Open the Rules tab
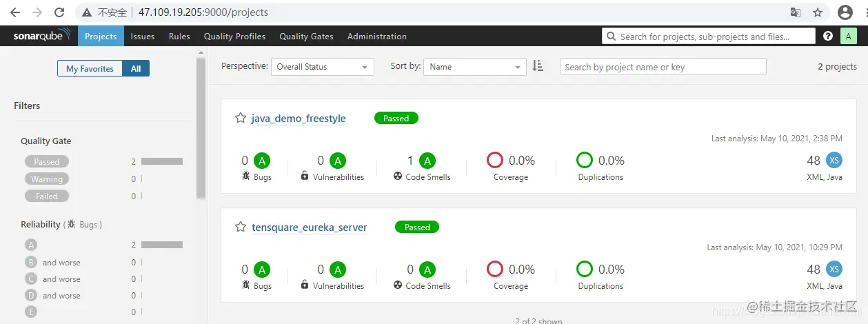The width and height of the screenshot is (868, 324). pyautogui.click(x=179, y=36)
